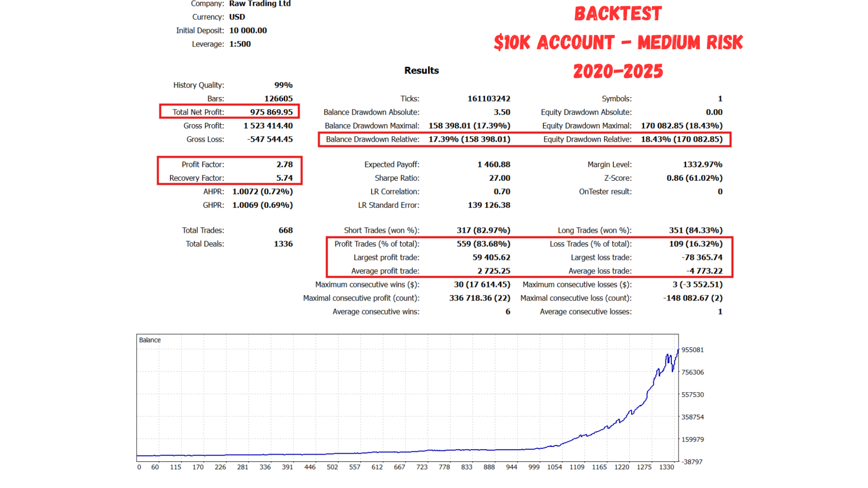Click the Sharpe Ratio value 27.00

point(500,178)
